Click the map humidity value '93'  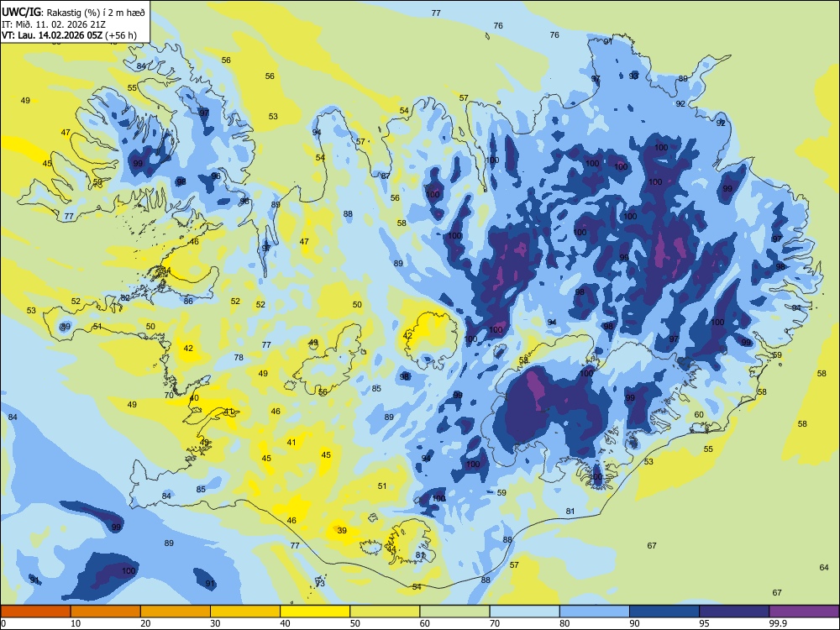tap(633, 76)
